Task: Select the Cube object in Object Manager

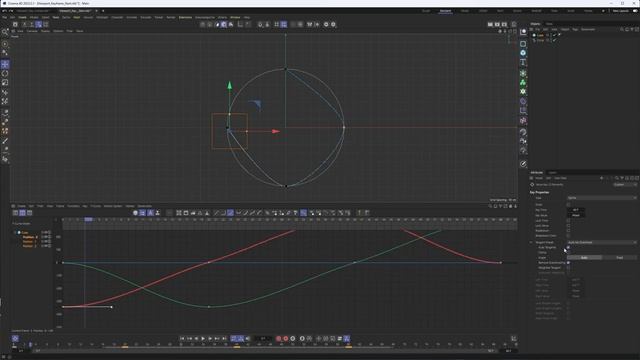Action: [x=540, y=36]
